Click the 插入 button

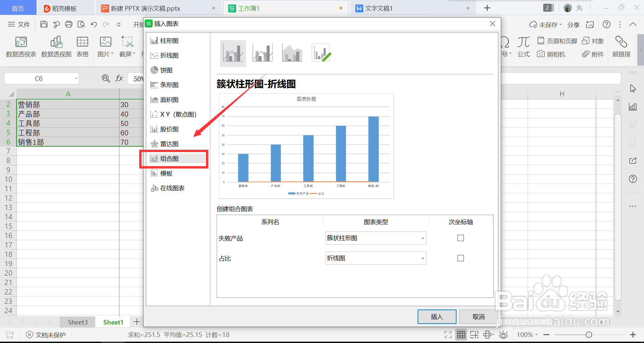(x=437, y=317)
